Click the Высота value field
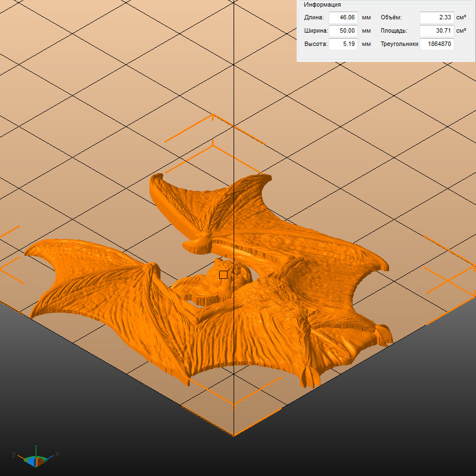This screenshot has width=476, height=476. [343, 44]
